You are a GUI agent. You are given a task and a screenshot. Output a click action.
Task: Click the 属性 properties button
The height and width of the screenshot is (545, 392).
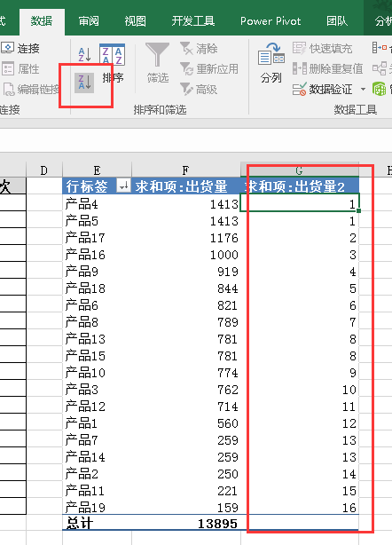[x=20, y=69]
